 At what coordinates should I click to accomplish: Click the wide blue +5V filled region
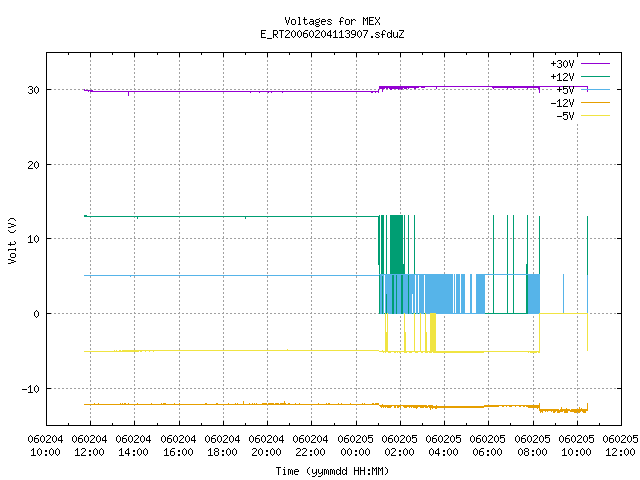[x=439, y=294]
